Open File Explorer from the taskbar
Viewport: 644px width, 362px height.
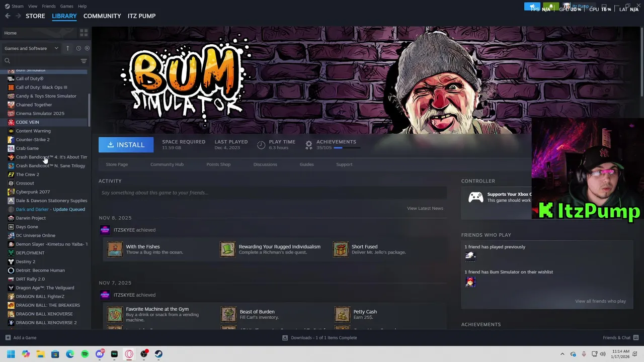(x=40, y=354)
